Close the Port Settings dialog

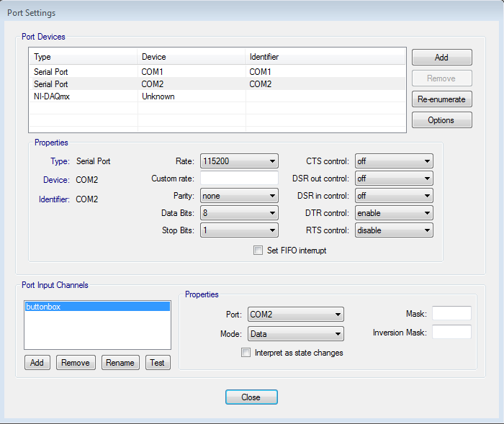tap(251, 397)
